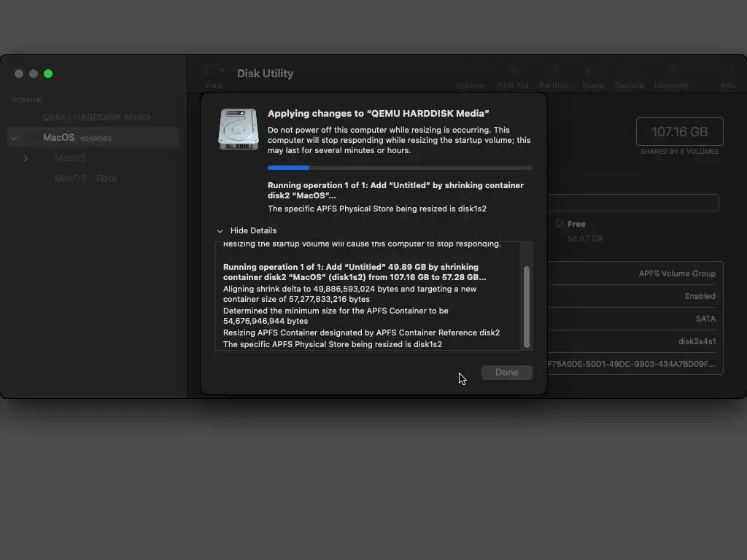
Task: Click the hard disk icon in dialog
Action: click(x=239, y=129)
